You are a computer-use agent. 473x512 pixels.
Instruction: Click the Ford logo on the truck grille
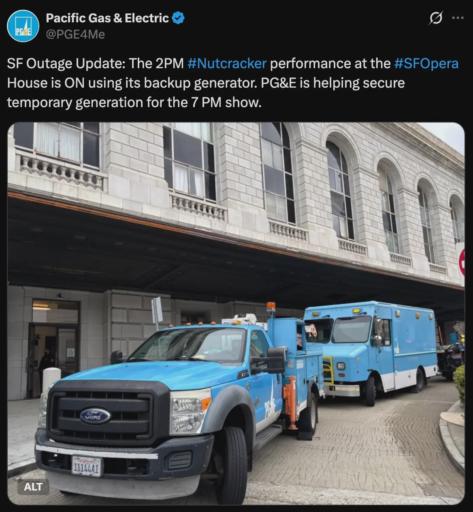[x=95, y=416]
